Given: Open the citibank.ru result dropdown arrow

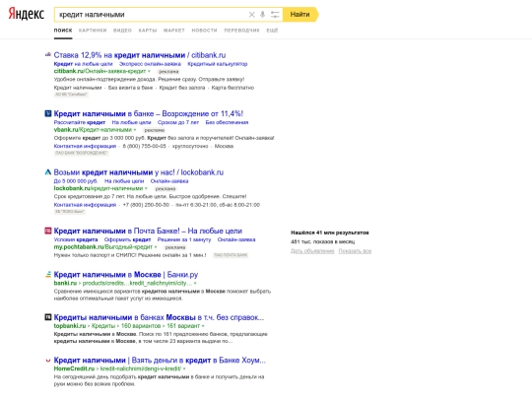Looking at the screenshot, I should pos(149,71).
